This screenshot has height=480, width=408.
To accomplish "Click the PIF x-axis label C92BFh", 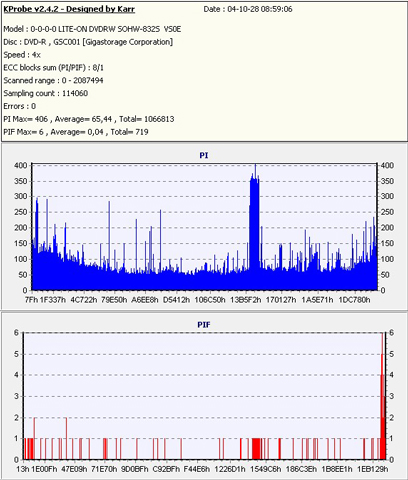I will point(166,469).
